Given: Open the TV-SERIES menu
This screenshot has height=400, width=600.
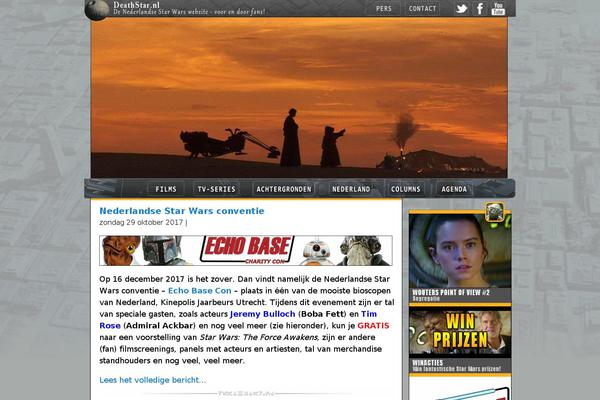Looking at the screenshot, I should (x=216, y=189).
